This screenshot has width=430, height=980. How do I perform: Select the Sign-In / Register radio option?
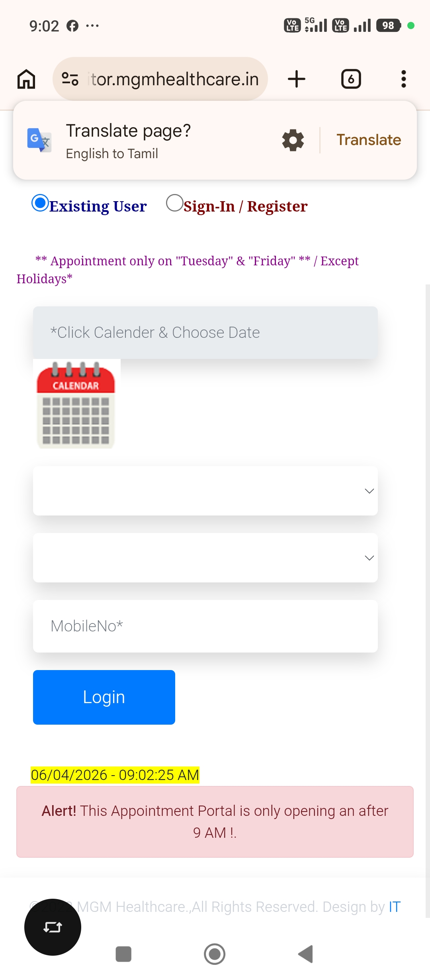(x=174, y=203)
